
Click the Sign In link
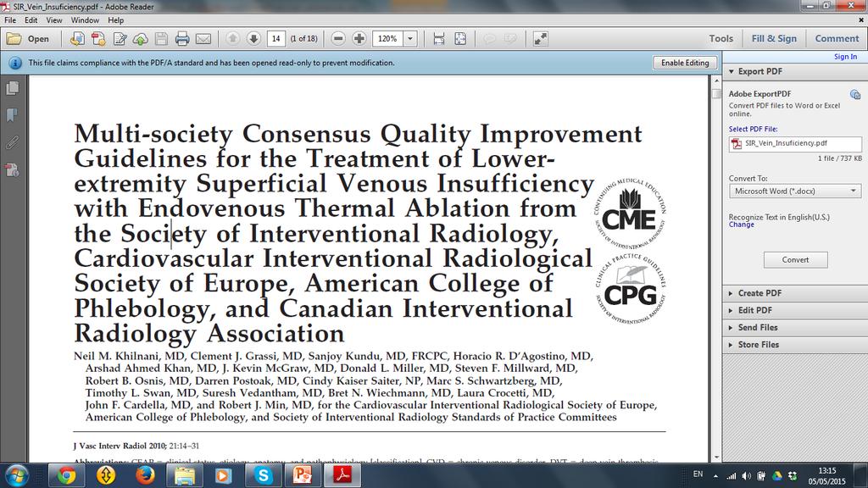click(x=845, y=57)
